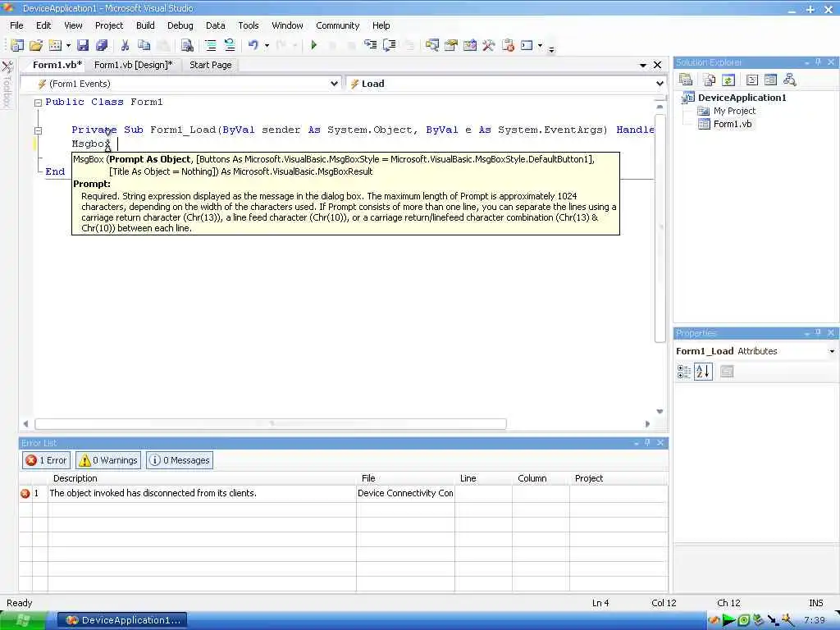The image size is (840, 630).
Task: Open Solution Explorer from toolbar icon
Action: (x=431, y=46)
